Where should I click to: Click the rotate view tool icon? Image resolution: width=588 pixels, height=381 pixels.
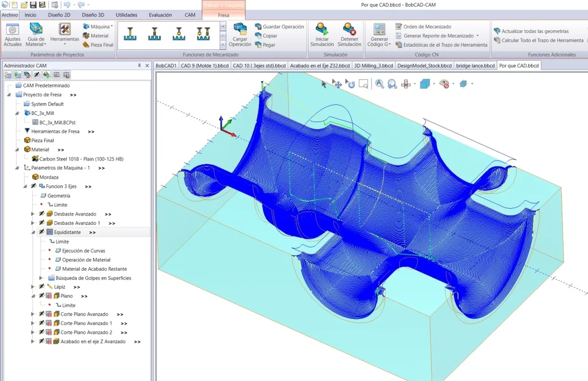click(351, 84)
